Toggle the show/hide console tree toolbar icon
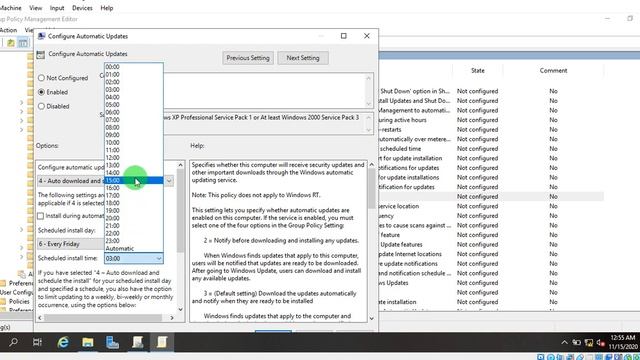Screen dimensions: 640x360 point(23,43)
